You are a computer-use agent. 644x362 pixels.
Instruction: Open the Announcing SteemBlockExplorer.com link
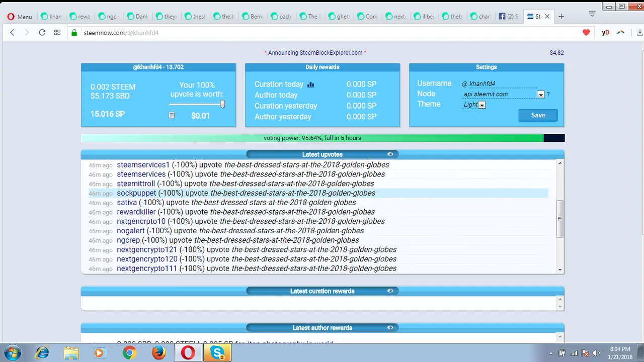315,53
